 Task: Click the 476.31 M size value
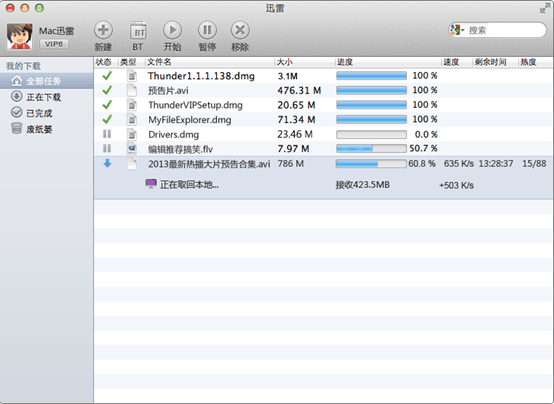pos(299,91)
